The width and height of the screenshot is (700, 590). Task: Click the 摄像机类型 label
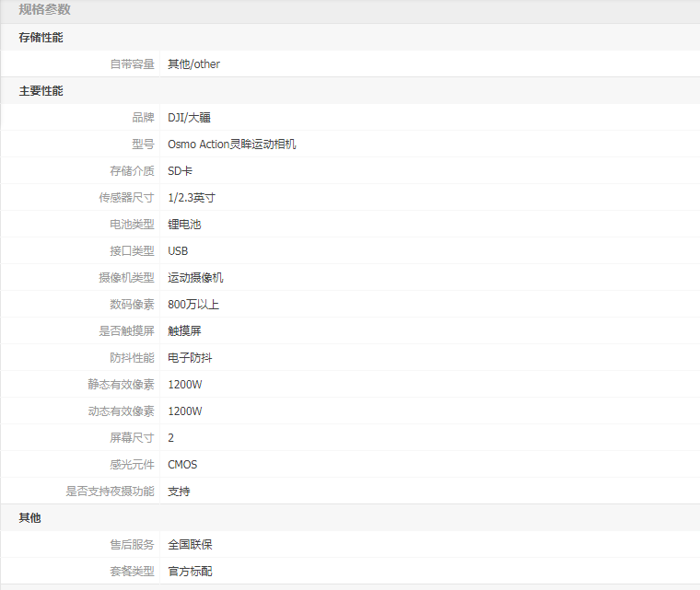[127, 278]
